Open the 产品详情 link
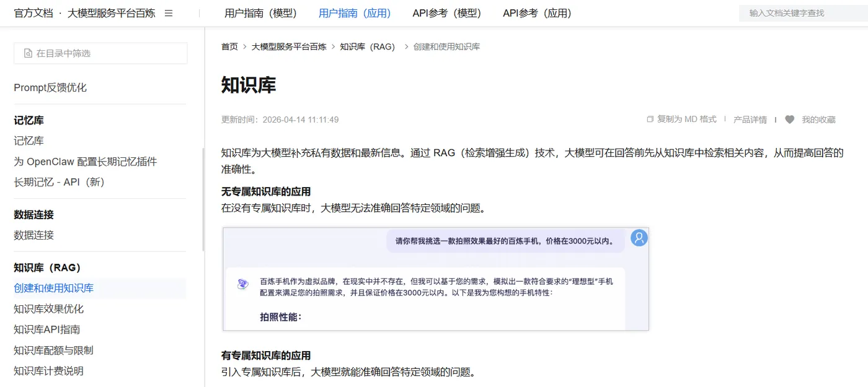Screen dimensions: 868x387 coord(750,120)
